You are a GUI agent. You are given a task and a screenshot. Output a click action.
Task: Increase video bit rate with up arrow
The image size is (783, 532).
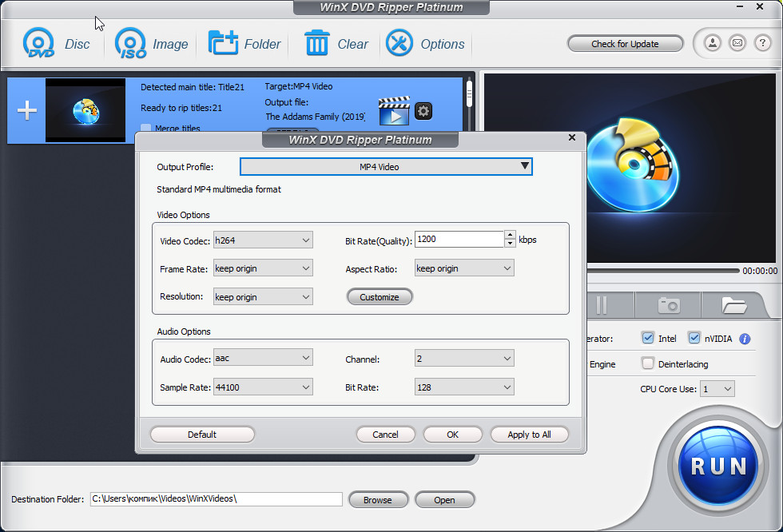point(510,235)
